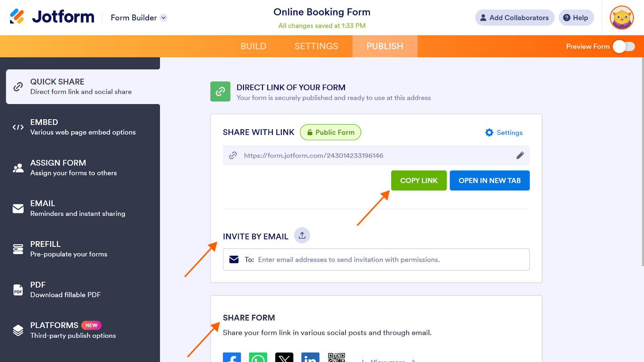
Task: Select the PUBLISH tab
Action: pyautogui.click(x=385, y=46)
